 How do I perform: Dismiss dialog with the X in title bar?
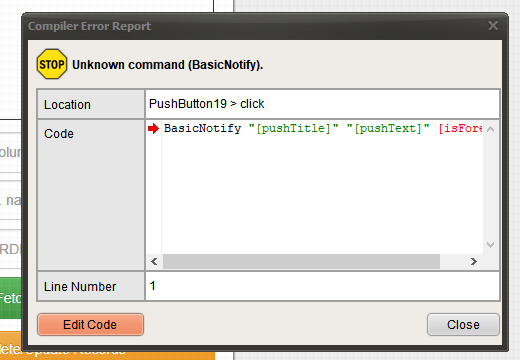point(493,26)
